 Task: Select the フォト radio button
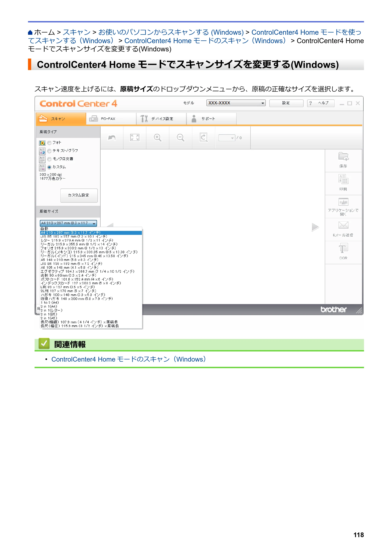pyautogui.click(x=49, y=143)
